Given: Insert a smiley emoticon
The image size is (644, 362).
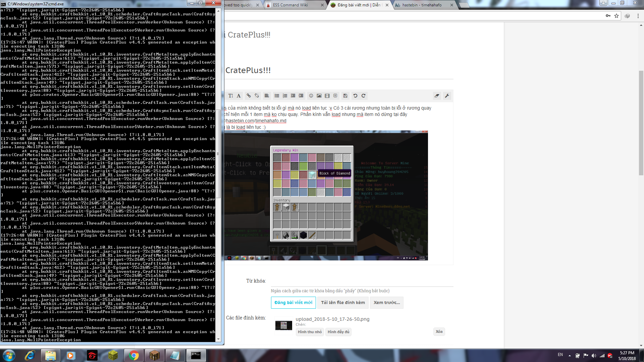Looking at the screenshot, I should pyautogui.click(x=311, y=96).
